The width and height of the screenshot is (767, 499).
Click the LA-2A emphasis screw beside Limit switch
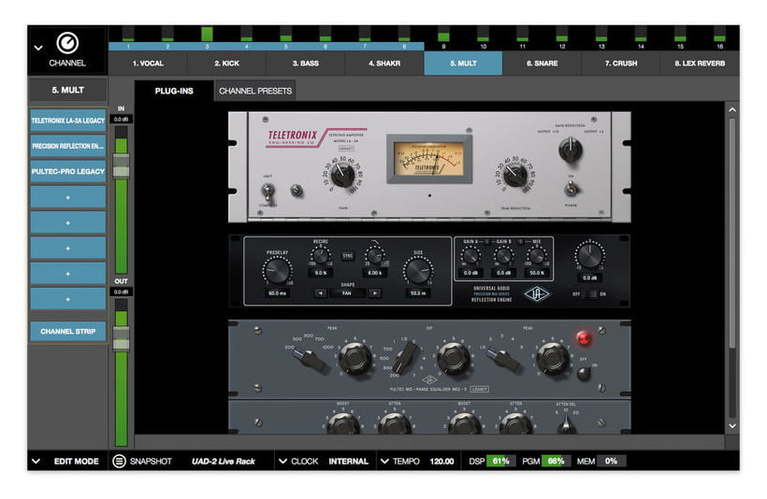pos(296,190)
